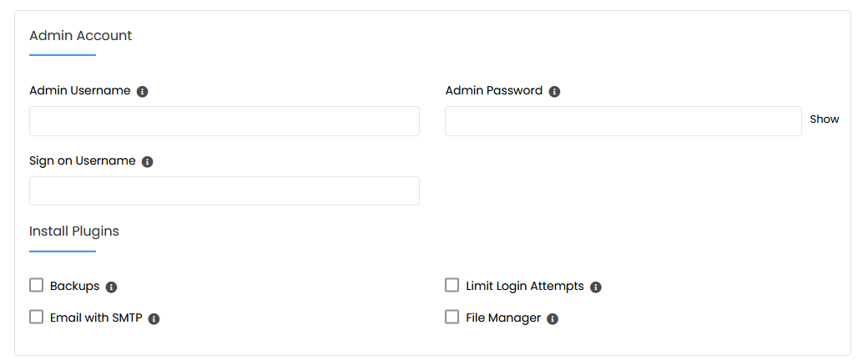Tick the Limit Login Attempts checkbox
The image size is (868, 361).
(452, 286)
